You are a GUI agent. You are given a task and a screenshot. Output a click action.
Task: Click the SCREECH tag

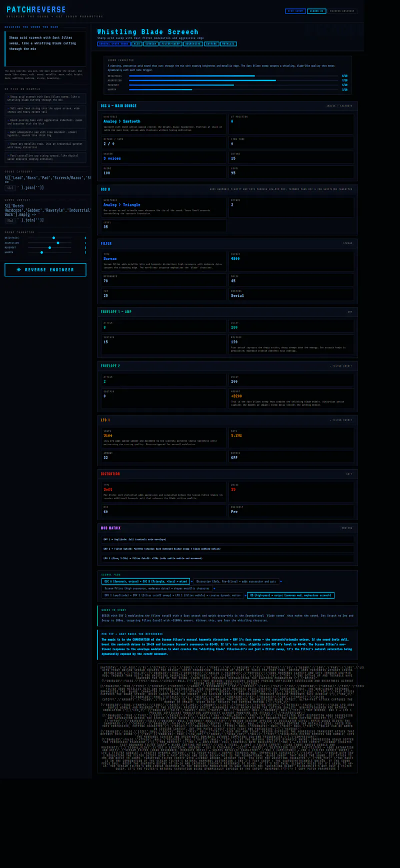coord(151,44)
